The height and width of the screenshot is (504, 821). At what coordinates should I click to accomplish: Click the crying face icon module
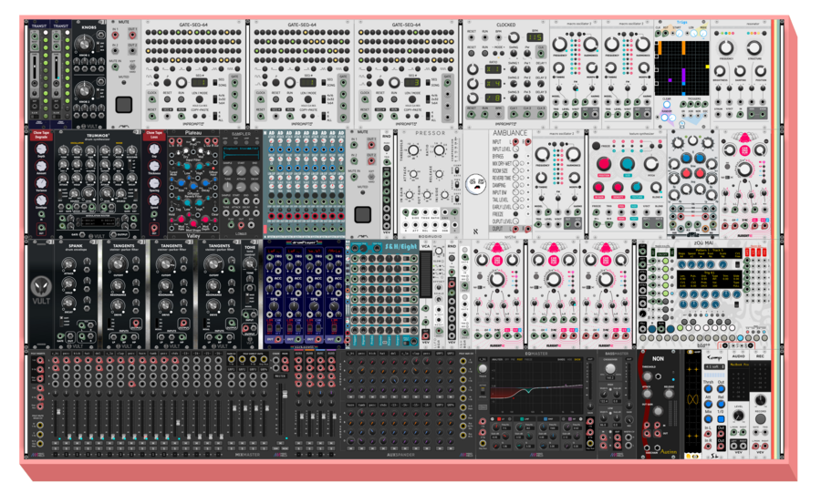pyautogui.click(x=475, y=184)
